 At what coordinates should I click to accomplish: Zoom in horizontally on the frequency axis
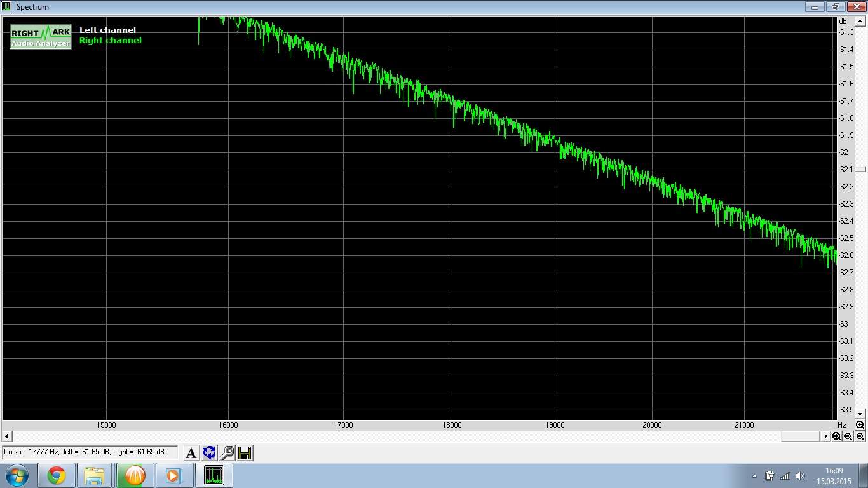[837, 437]
